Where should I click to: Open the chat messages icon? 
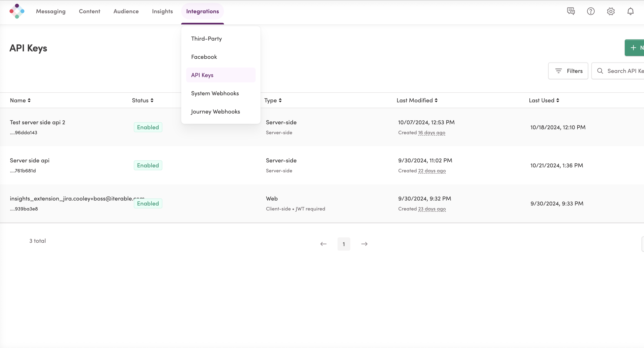coord(571,11)
